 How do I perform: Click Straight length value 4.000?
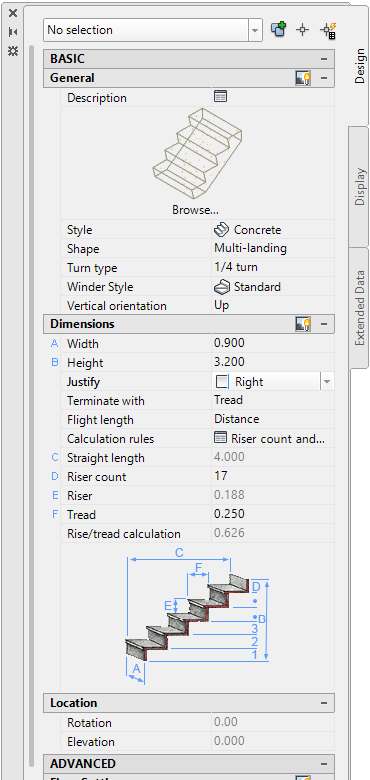(229, 457)
